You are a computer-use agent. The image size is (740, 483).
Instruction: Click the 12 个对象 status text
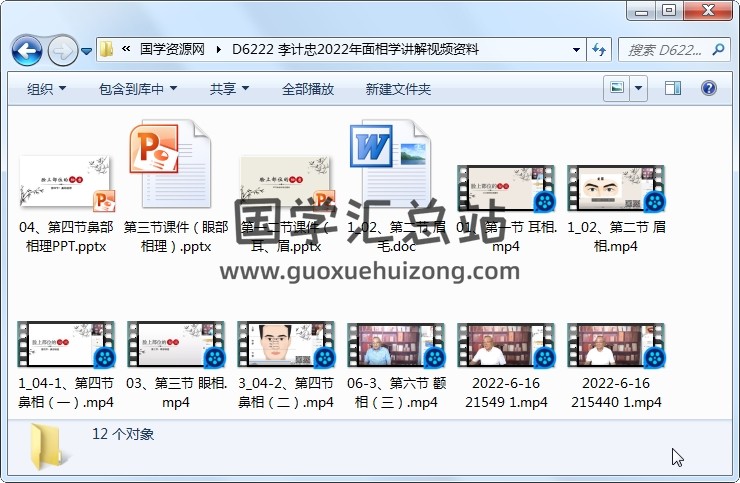click(123, 433)
